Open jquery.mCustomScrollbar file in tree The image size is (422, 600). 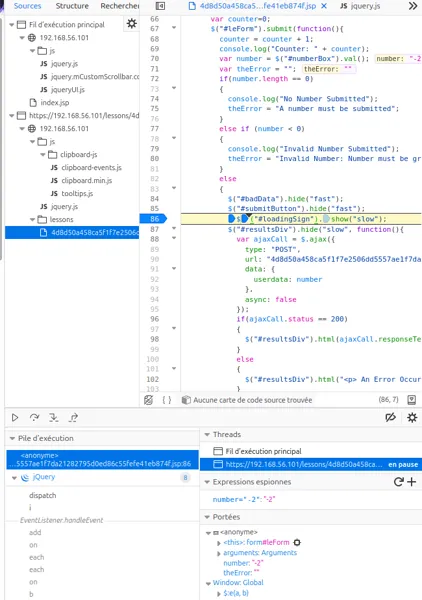coord(90,77)
